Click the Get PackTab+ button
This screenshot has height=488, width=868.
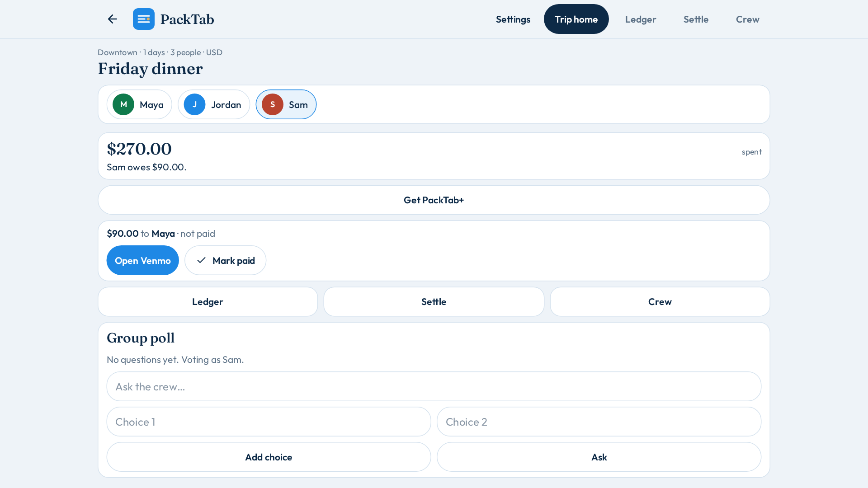coord(434,200)
